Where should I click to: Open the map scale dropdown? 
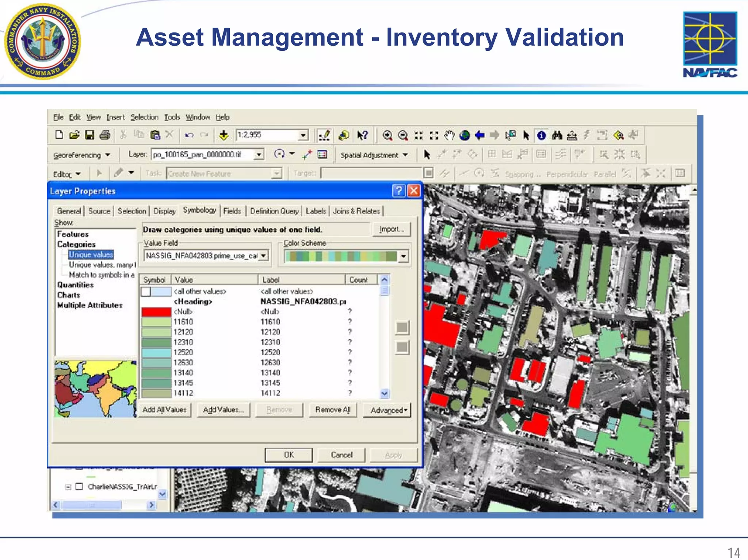(x=303, y=135)
